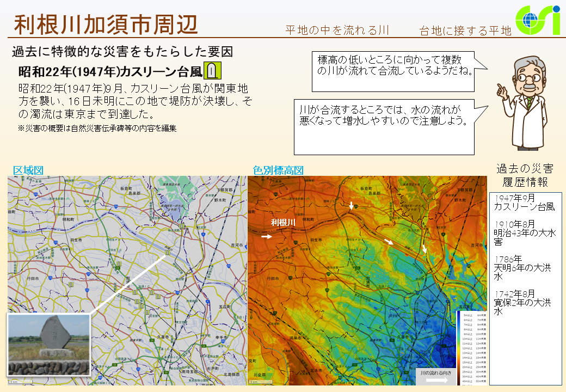Click monument icon beside カスリーン台風 heading
Viewport: 566px width, 392px height.
(x=212, y=70)
